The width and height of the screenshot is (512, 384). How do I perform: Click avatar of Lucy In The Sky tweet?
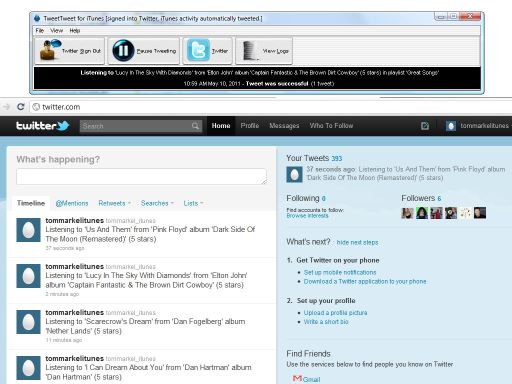click(x=28, y=276)
